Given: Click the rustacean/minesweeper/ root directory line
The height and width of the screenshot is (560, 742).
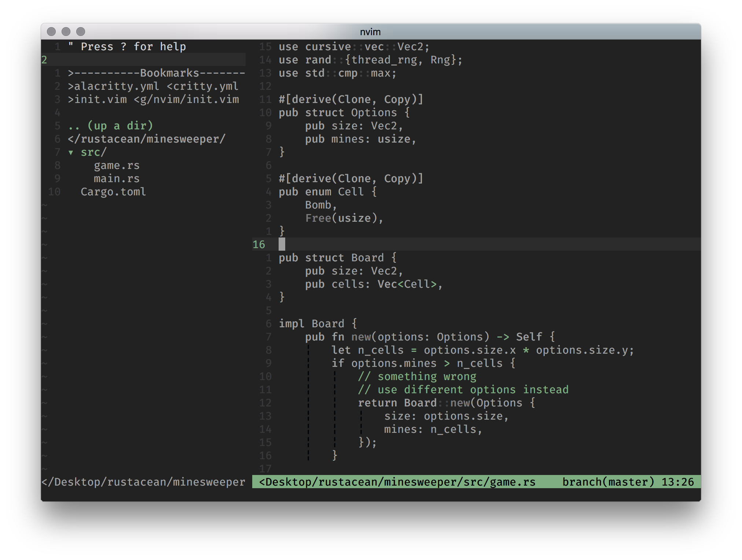Looking at the screenshot, I should coord(147,139).
